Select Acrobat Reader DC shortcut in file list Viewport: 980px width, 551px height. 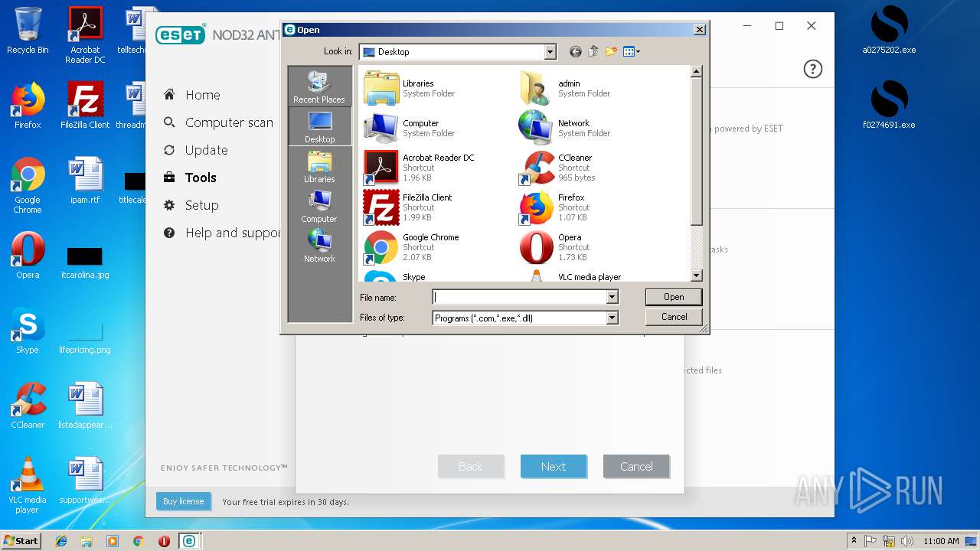419,168
